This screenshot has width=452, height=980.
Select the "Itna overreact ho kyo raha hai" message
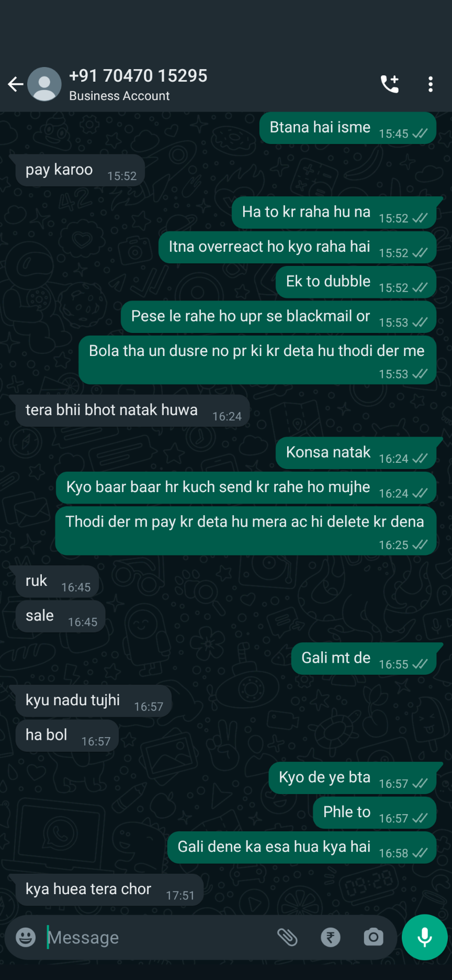click(x=298, y=247)
